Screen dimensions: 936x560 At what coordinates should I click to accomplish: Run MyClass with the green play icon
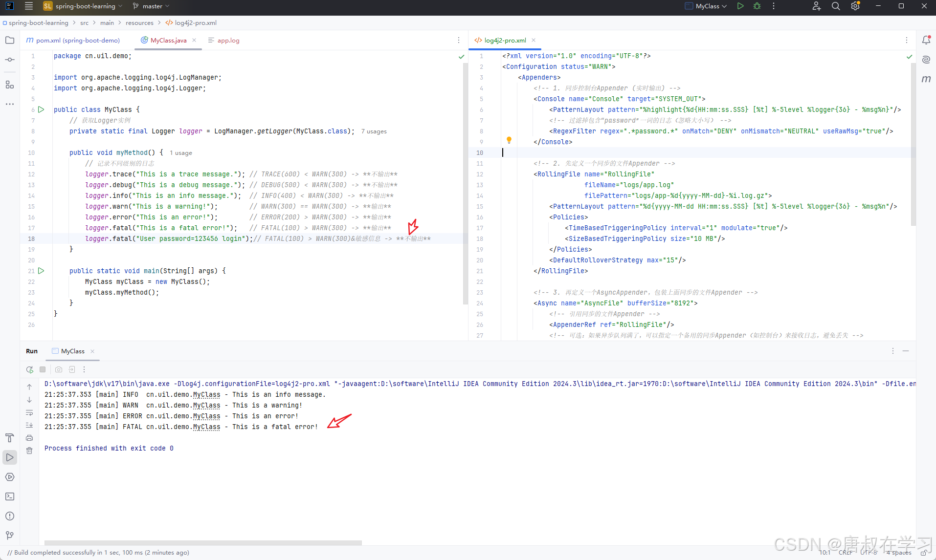coord(740,6)
